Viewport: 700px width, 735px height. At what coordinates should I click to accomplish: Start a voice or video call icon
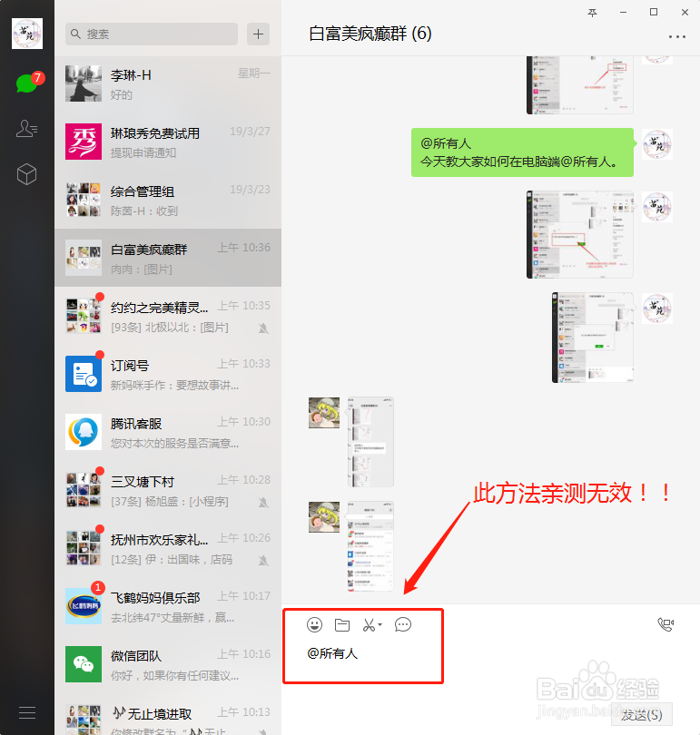coord(665,624)
